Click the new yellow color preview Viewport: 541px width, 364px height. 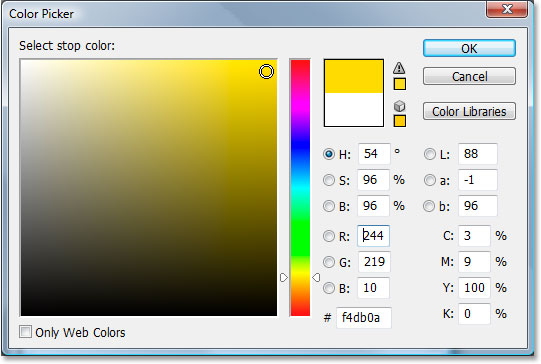coord(354,76)
